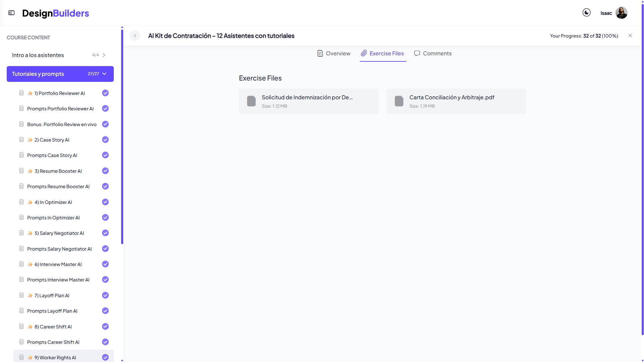Screen dimensions: 644x362
Task: Toggle completion check for 5) Salary Negotiator AI
Action: [x=105, y=233]
